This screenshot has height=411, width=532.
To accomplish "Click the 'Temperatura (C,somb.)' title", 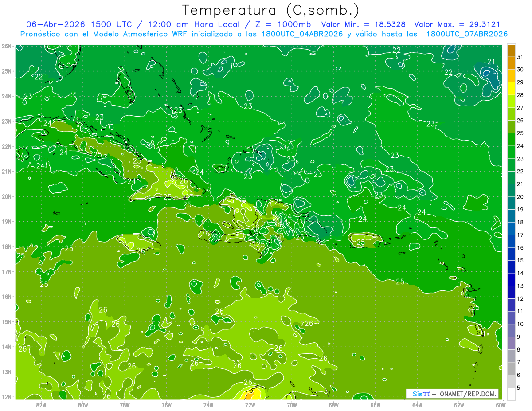I will pos(270,10).
